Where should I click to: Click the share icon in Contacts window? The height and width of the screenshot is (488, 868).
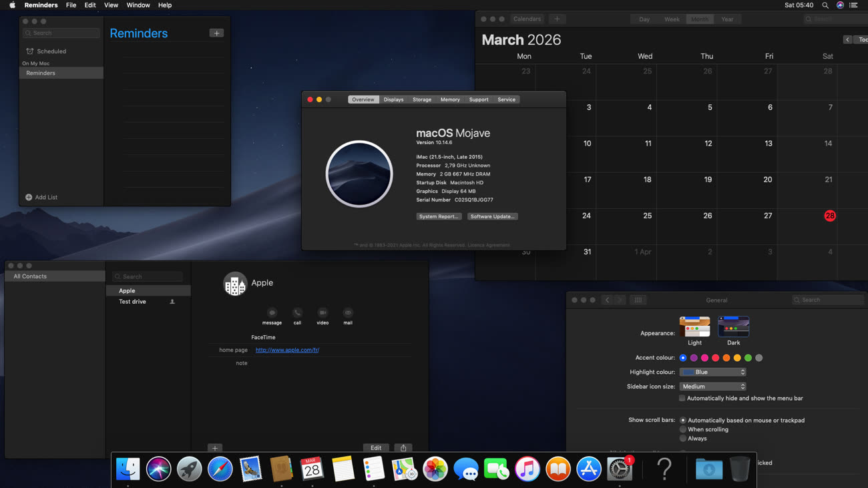pyautogui.click(x=403, y=448)
